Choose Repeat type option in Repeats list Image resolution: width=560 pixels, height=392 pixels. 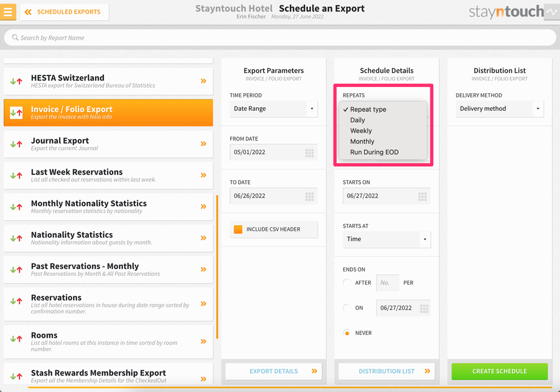coord(383,109)
